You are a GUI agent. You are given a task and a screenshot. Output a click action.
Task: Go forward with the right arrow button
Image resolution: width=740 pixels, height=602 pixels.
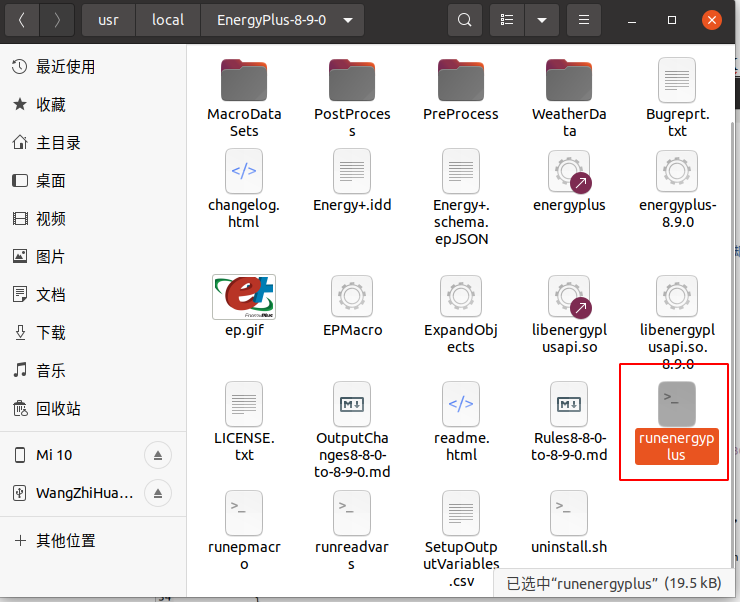point(57,20)
